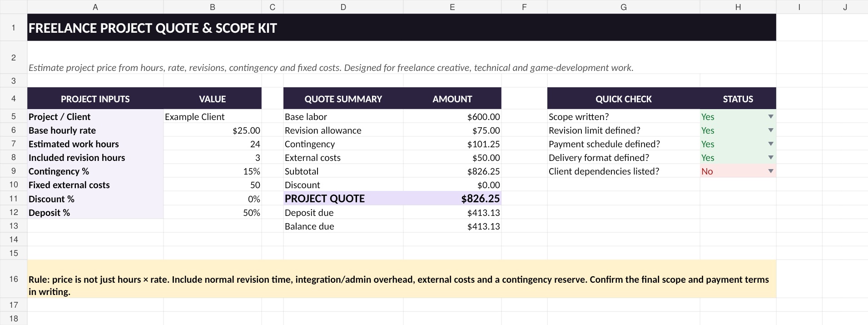The width and height of the screenshot is (868, 325).
Task: Open the Delivery format defined? status dropdown
Action: tap(770, 158)
